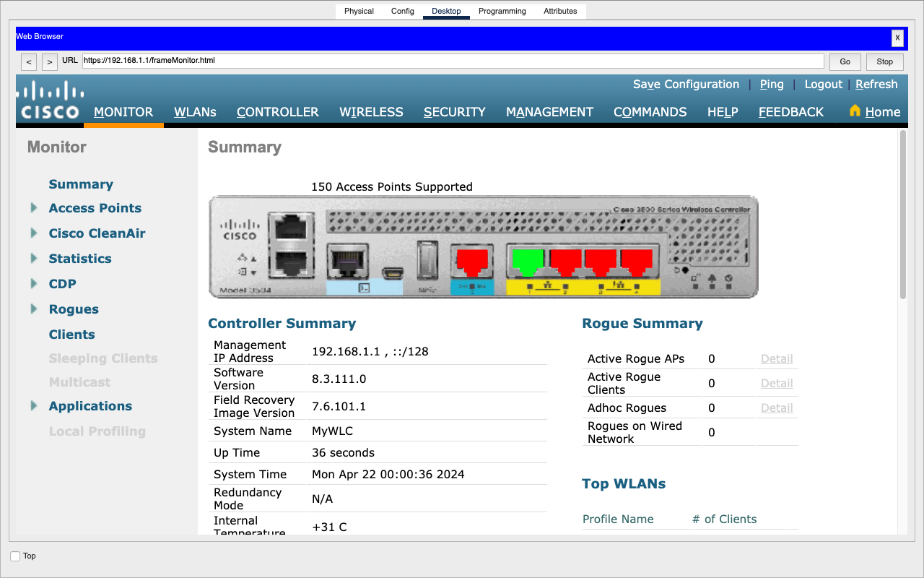Click the Refresh link

(x=876, y=85)
